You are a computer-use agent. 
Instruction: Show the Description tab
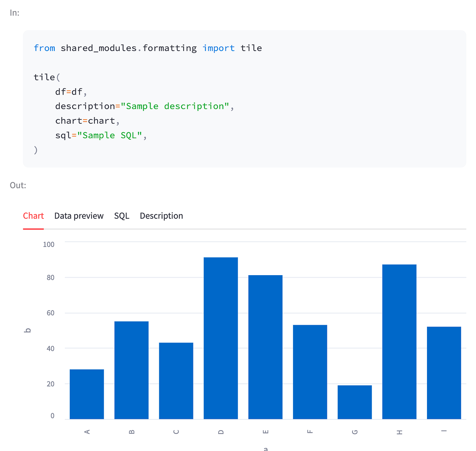click(x=161, y=216)
